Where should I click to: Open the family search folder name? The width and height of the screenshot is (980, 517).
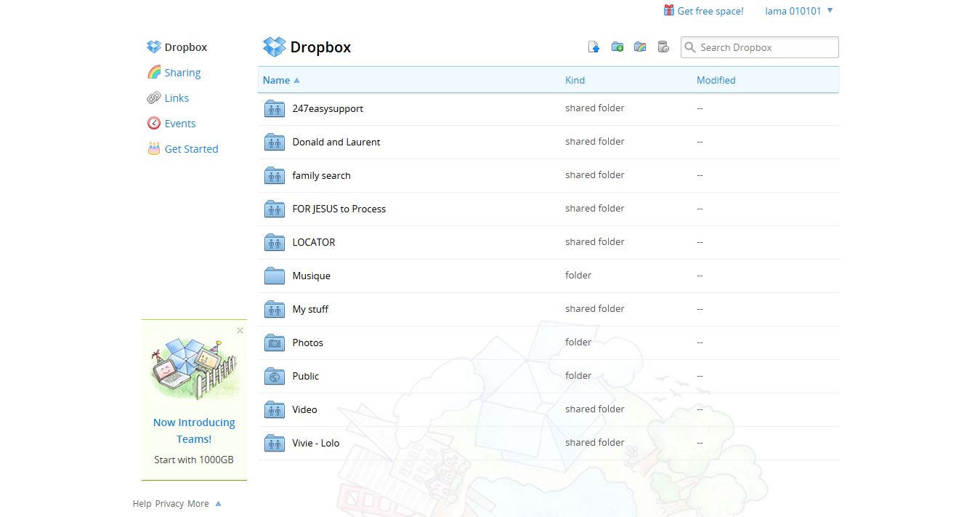(x=322, y=175)
